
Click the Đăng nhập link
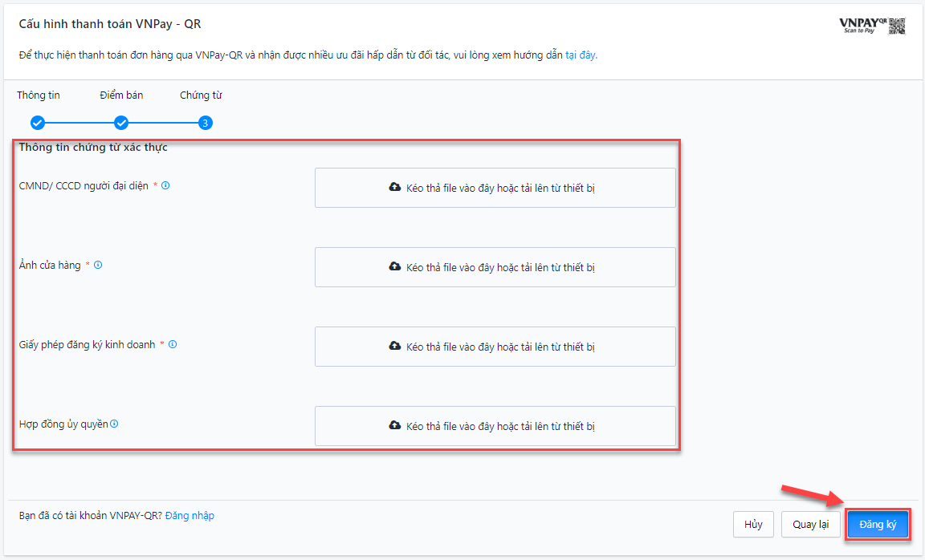tap(189, 516)
